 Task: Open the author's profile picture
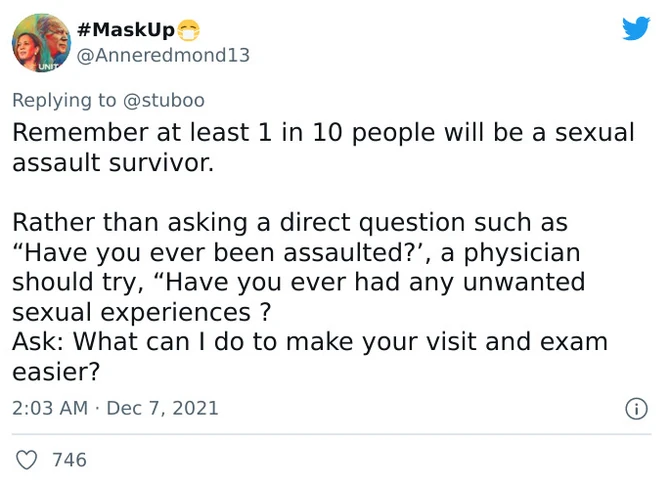click(x=40, y=43)
